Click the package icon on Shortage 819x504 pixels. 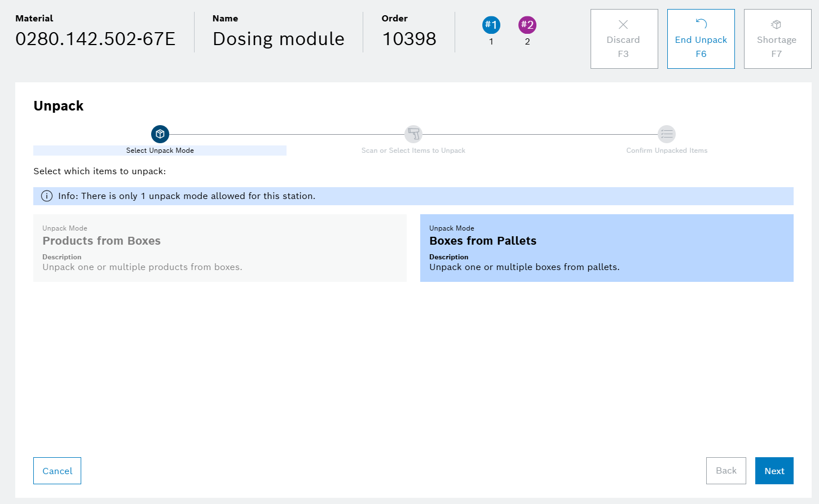coord(776,24)
